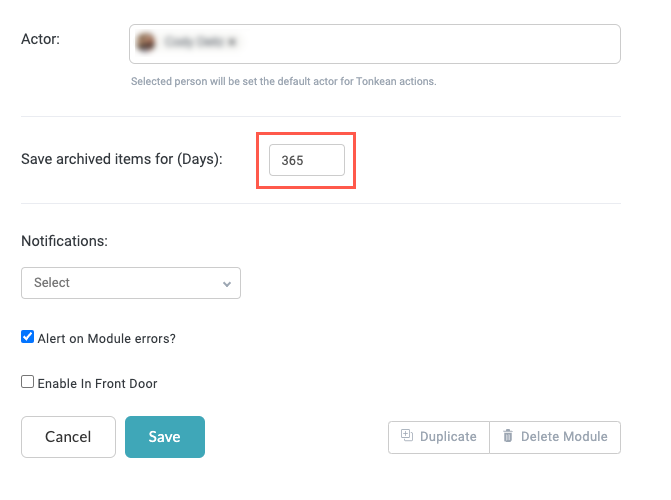
Task: Click the 'Alert on Module errors?' label text
Action: tap(106, 339)
